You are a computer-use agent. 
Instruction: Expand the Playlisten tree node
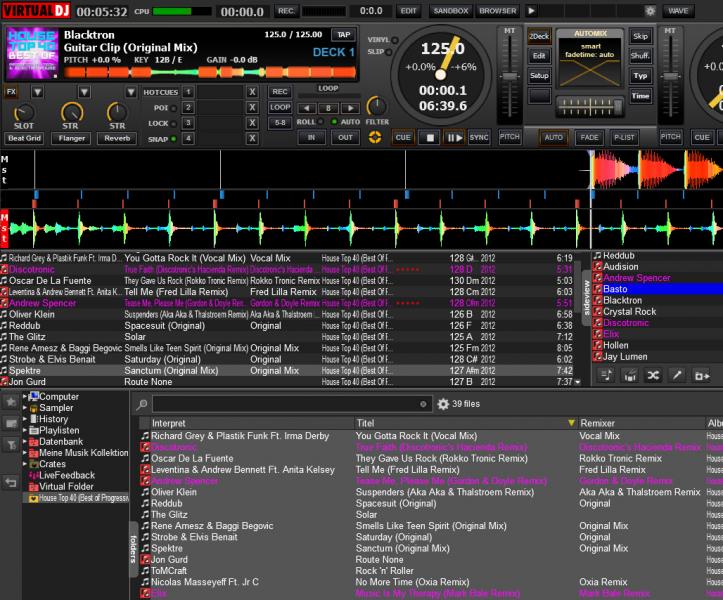coord(24,430)
